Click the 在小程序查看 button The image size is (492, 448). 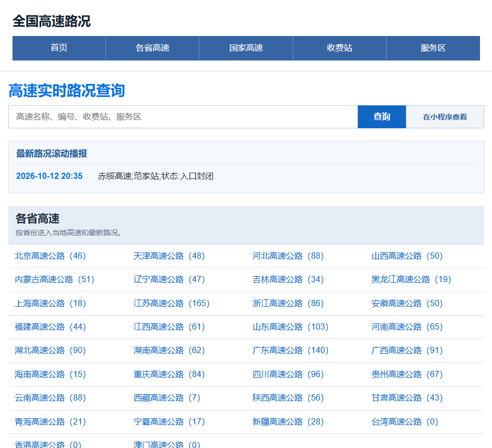click(x=445, y=117)
